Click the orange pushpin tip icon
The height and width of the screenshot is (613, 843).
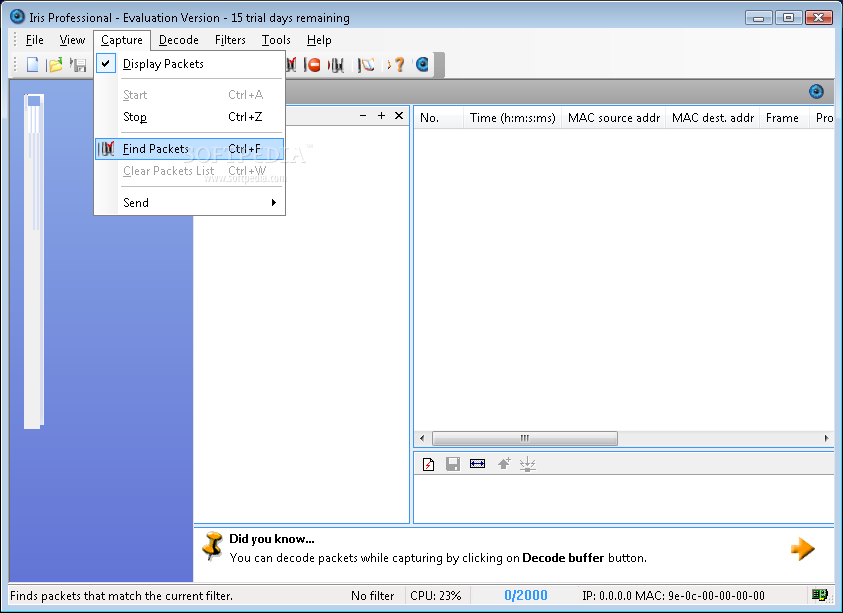[x=212, y=546]
